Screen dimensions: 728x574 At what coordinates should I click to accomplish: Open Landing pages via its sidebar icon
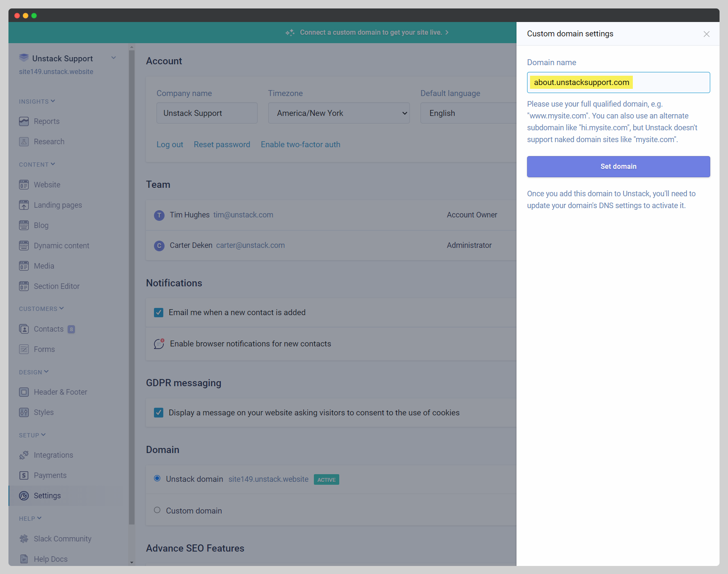(x=24, y=205)
